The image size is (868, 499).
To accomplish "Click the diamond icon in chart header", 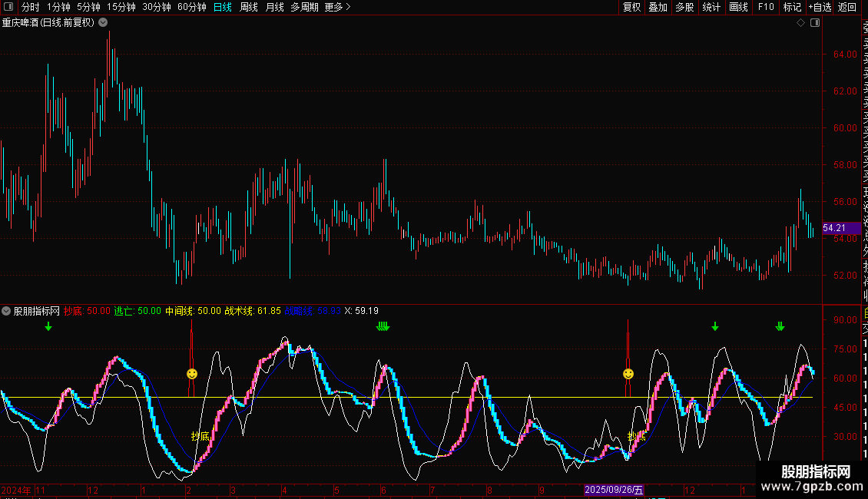I will 800,23.
